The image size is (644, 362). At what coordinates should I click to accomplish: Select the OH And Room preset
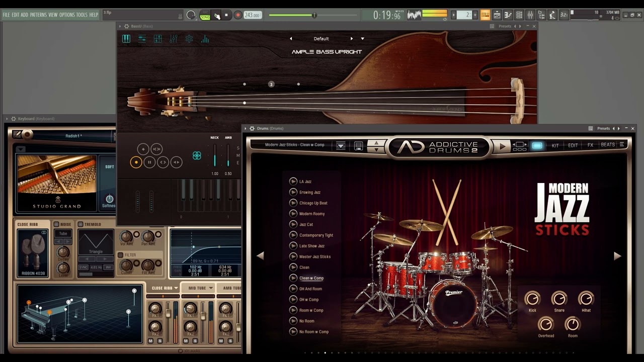click(x=310, y=289)
